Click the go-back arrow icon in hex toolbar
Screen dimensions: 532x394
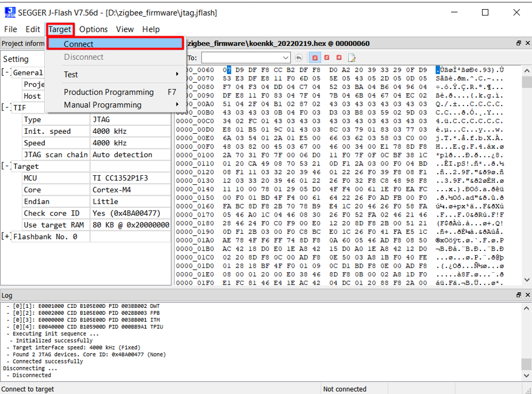pyautogui.click(x=299, y=57)
